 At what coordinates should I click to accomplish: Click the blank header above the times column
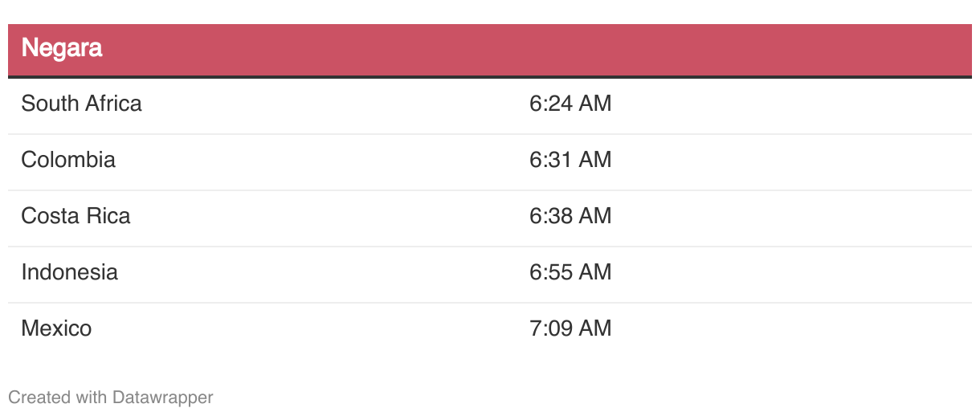(744, 50)
